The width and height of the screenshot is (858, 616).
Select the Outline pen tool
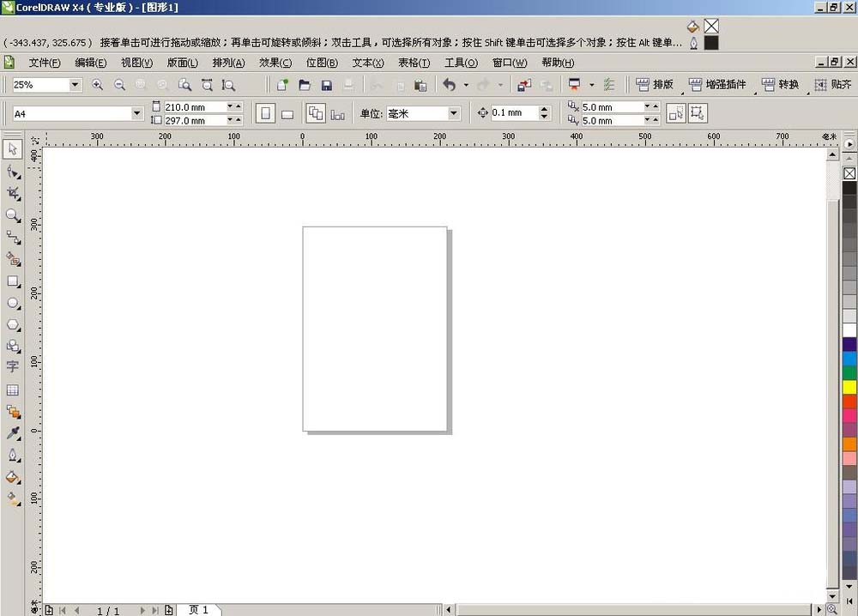(13, 456)
